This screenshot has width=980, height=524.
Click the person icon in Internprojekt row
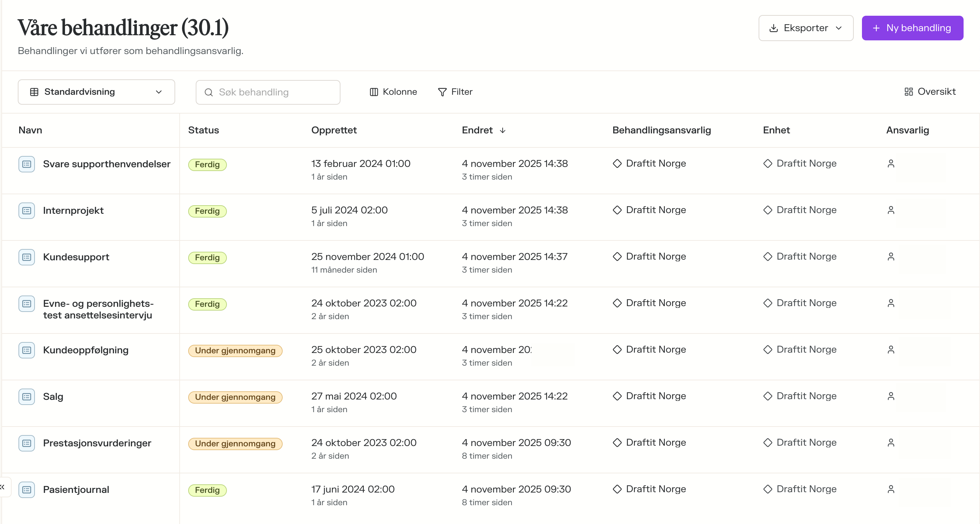(891, 210)
